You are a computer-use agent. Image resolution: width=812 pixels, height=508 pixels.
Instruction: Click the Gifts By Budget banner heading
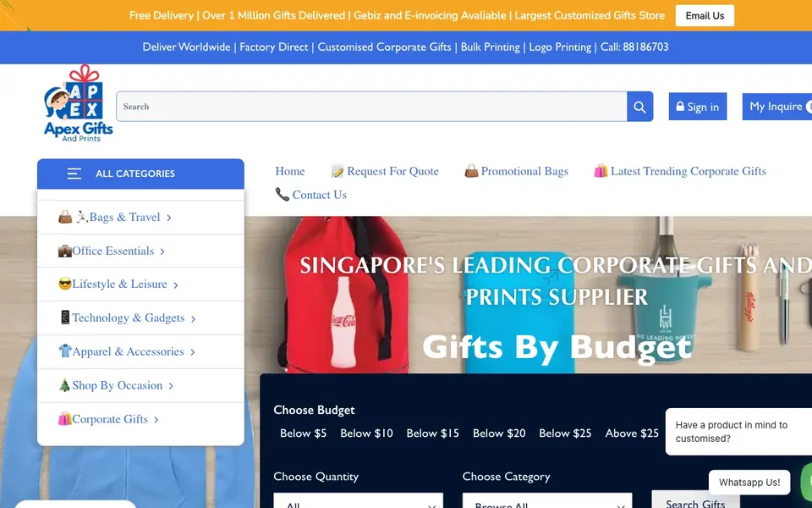[557, 347]
